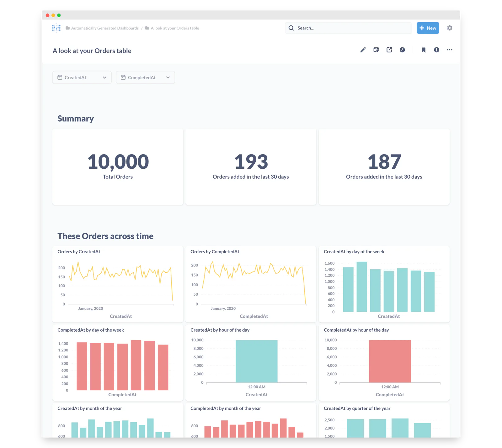Click the 'CreatedAt by month of the year' title
This screenshot has width=502, height=448.
point(90,408)
